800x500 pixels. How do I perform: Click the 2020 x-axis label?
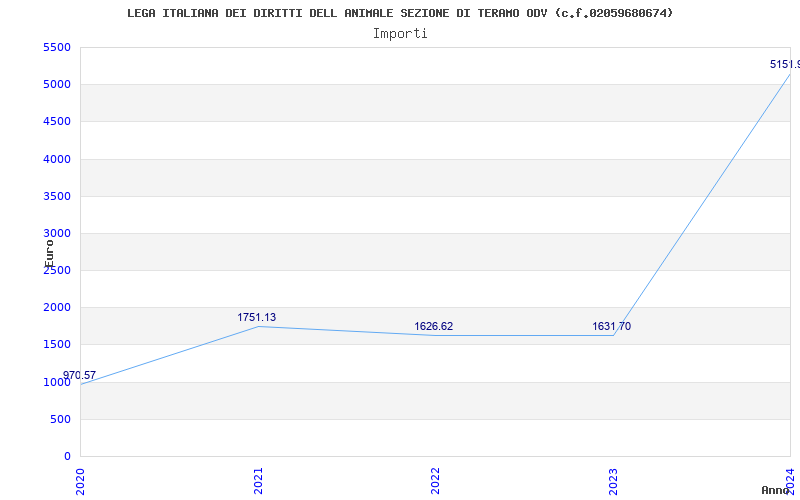[80, 482]
